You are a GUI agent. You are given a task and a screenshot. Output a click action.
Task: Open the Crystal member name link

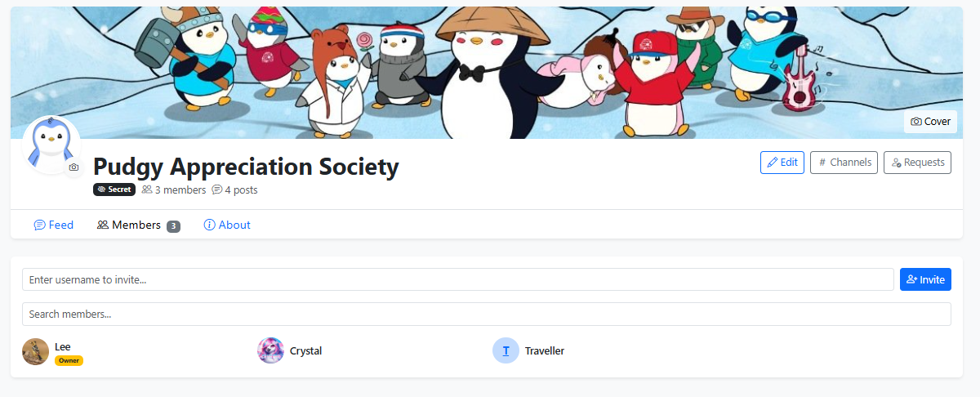(306, 350)
